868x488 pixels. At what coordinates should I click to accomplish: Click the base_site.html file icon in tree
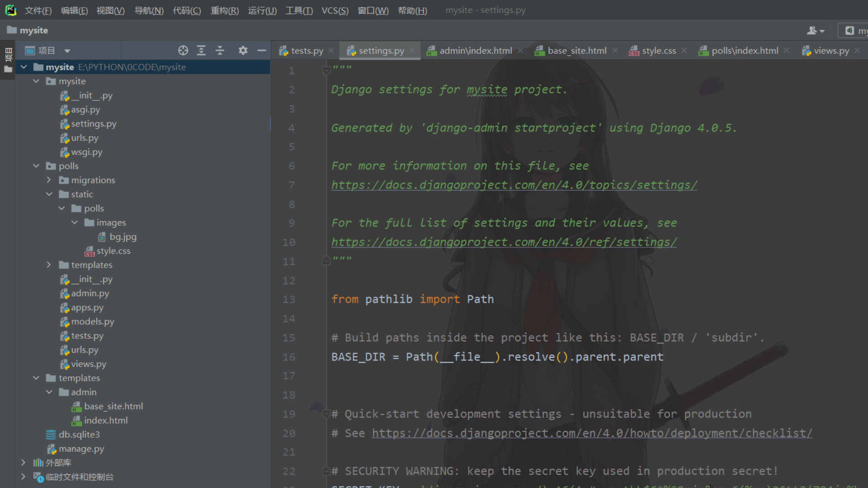76,407
